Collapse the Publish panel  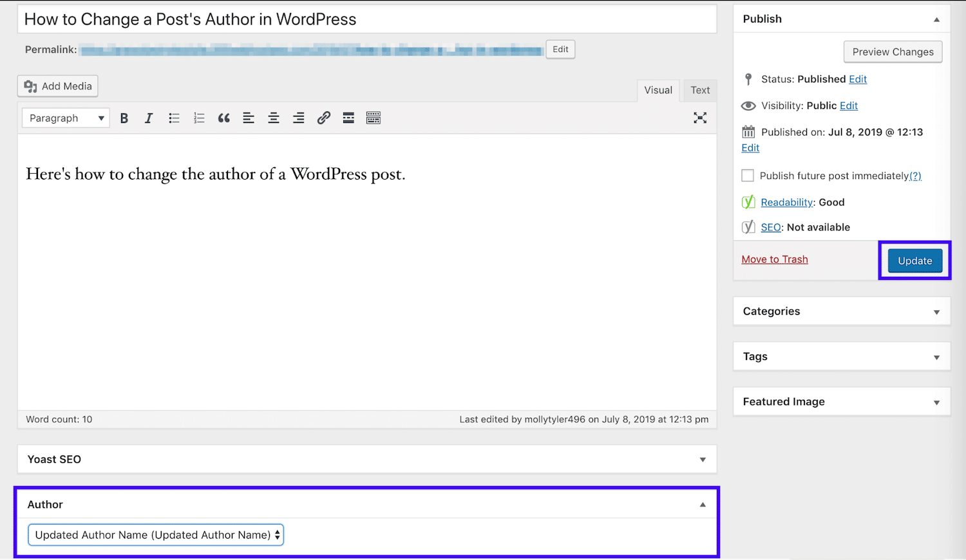tap(936, 19)
